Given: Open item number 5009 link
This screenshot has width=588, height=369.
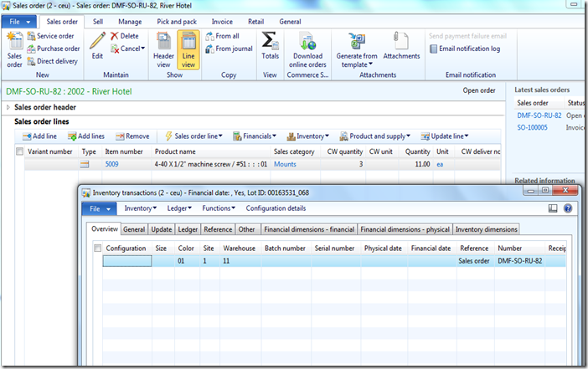Looking at the screenshot, I should tap(111, 165).
